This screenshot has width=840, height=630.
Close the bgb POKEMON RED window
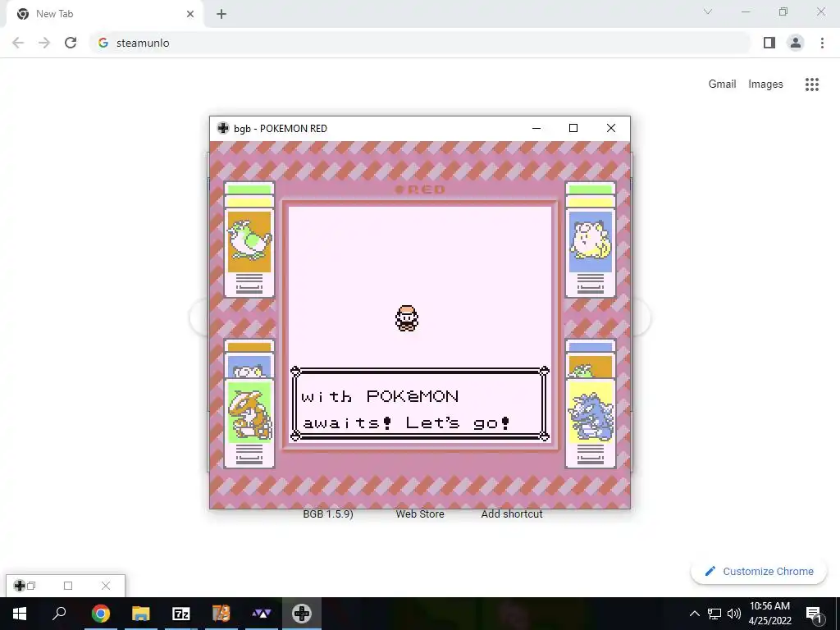coord(610,128)
